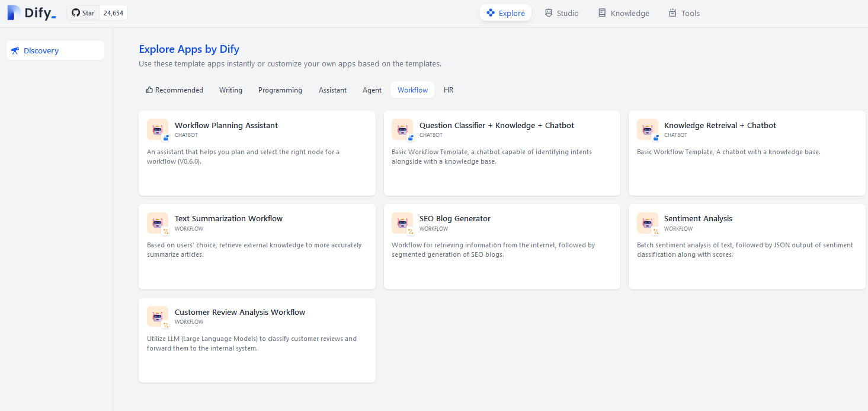The image size is (868, 411).
Task: Click the thumbs-up icon beside Recommended
Action: [149, 90]
